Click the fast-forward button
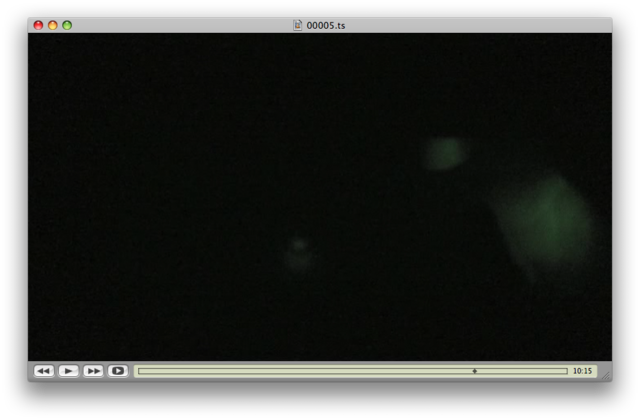 click(x=93, y=371)
